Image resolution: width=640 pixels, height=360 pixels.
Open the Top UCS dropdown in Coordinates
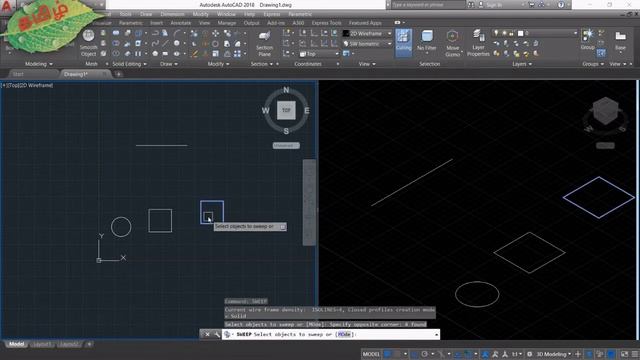point(319,54)
